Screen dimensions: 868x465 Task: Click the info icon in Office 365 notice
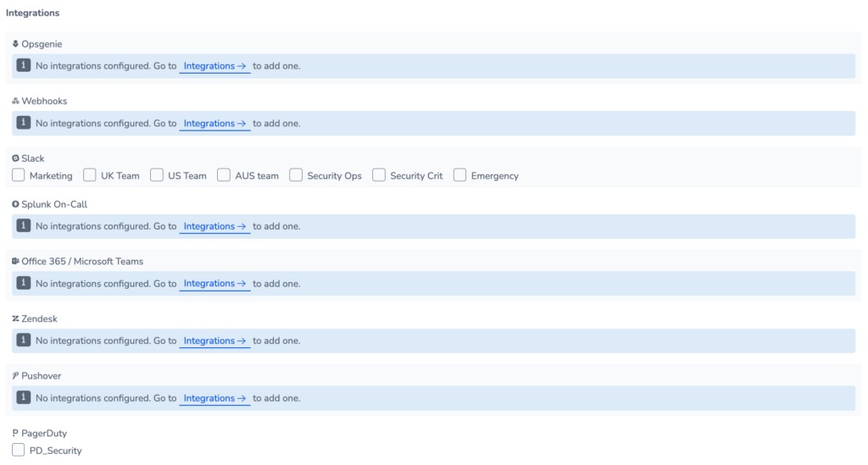[23, 283]
